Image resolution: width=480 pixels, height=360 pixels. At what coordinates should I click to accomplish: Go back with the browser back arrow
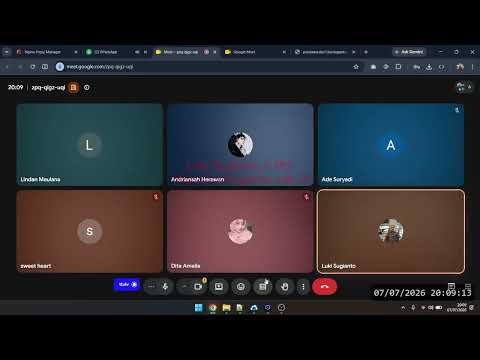click(x=7, y=67)
